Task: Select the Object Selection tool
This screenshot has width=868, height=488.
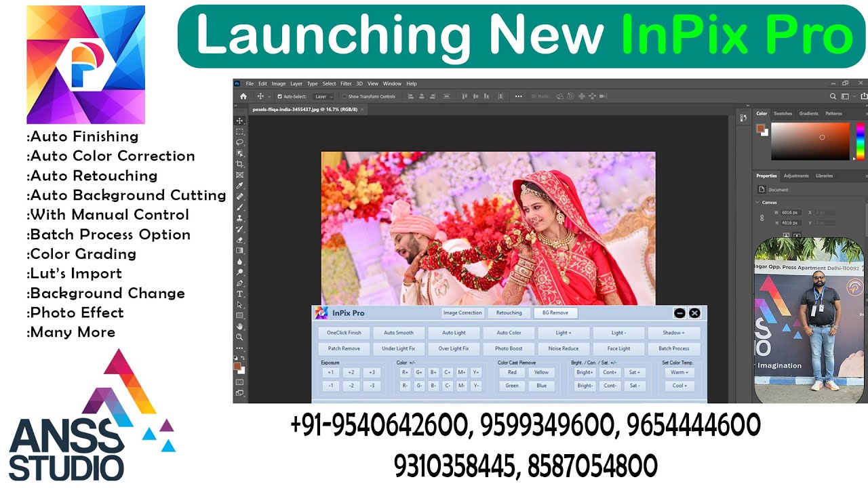Action: click(x=240, y=153)
